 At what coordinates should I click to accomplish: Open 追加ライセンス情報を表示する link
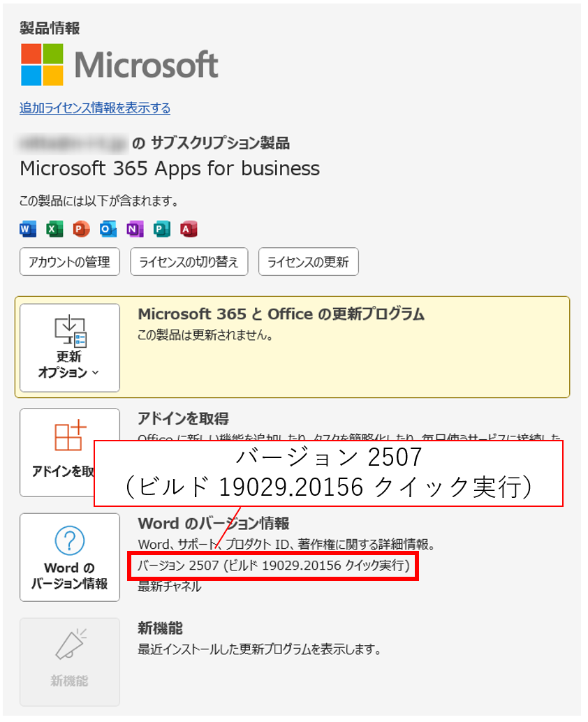point(95,108)
